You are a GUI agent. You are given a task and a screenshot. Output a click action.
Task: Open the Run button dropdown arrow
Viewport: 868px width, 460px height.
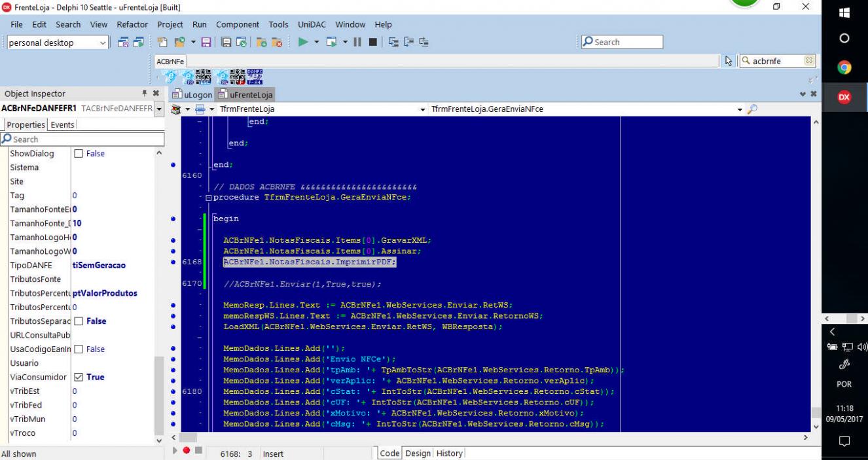pos(317,43)
